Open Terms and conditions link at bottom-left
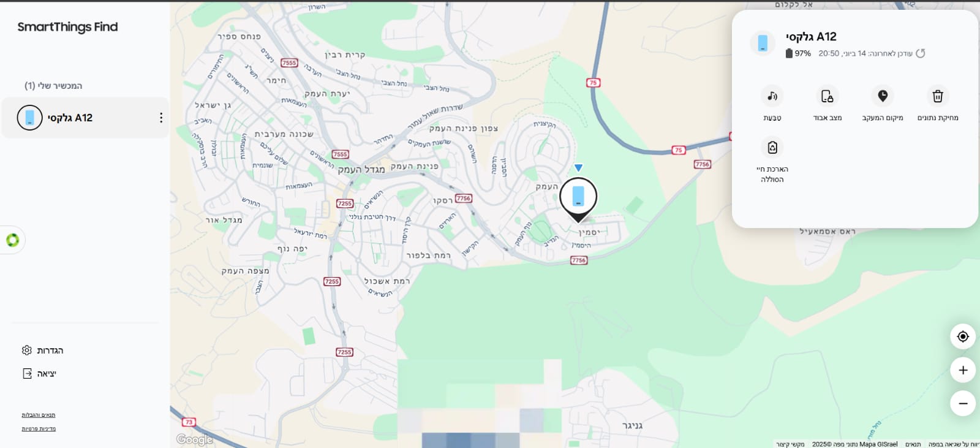 point(39,415)
